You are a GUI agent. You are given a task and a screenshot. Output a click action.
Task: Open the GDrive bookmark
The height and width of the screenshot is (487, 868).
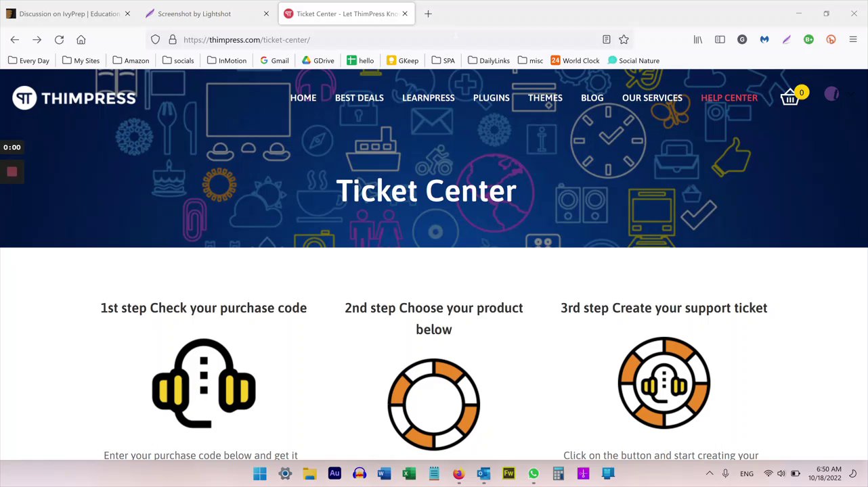pos(318,61)
